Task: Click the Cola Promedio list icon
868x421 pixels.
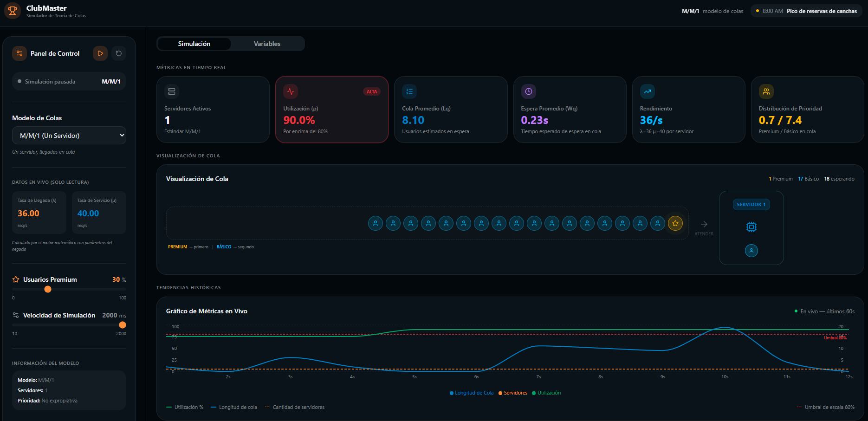Action: [409, 91]
